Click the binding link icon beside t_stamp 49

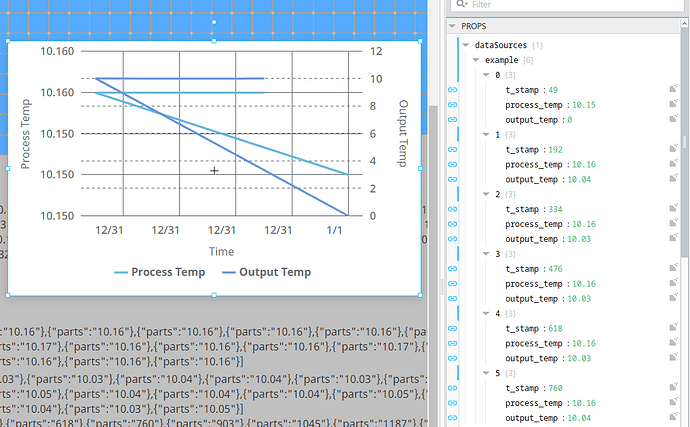pos(452,90)
